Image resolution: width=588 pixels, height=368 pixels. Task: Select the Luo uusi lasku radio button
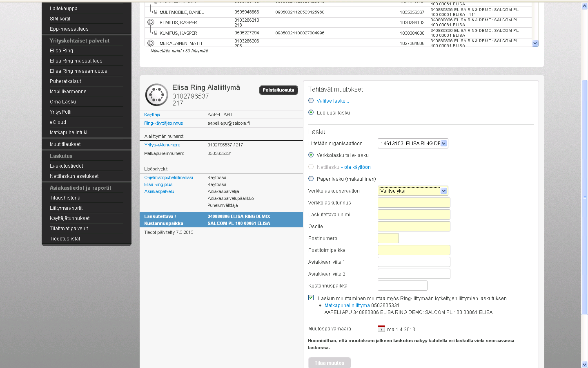coord(311,112)
